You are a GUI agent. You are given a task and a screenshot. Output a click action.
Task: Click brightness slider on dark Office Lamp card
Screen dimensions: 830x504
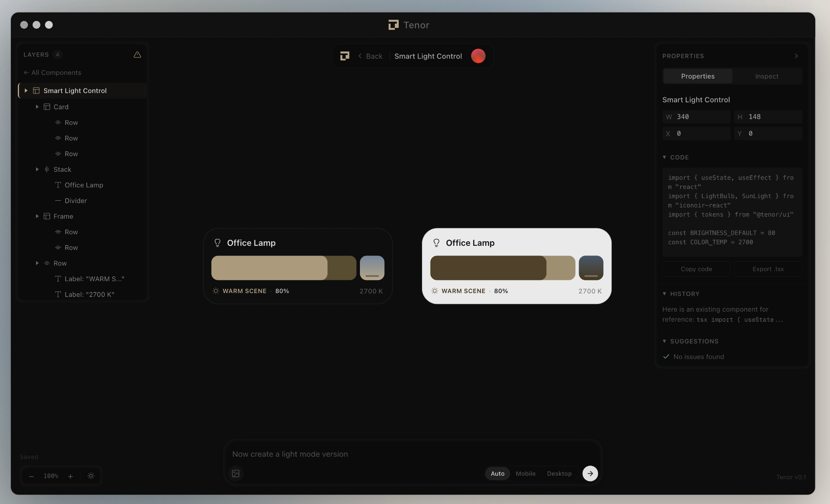pos(284,268)
